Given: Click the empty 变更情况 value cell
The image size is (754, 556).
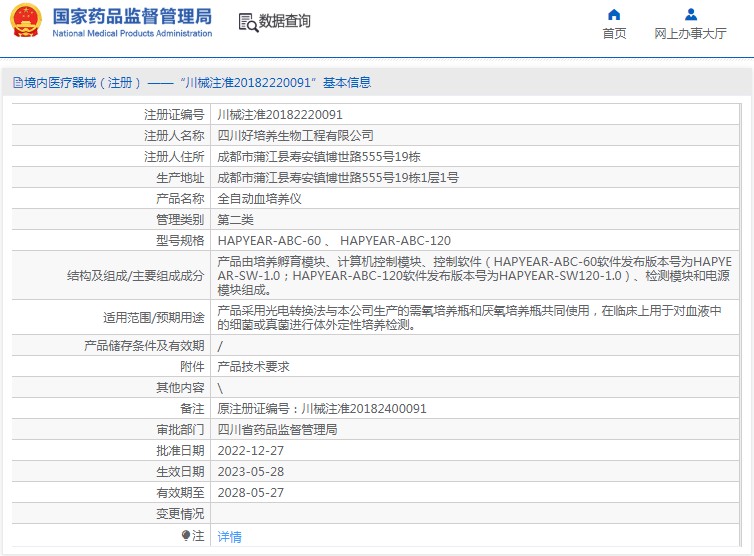Looking at the screenshot, I should [475, 514].
